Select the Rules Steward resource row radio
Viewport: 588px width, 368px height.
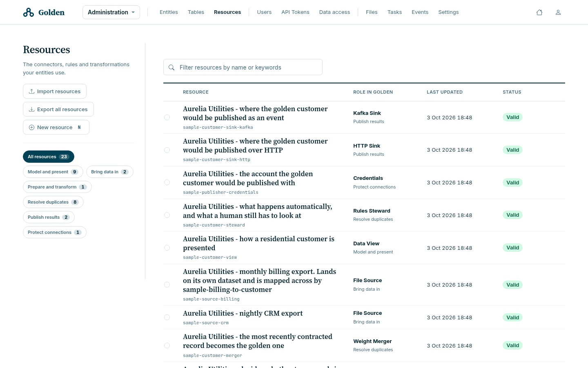[167, 215]
